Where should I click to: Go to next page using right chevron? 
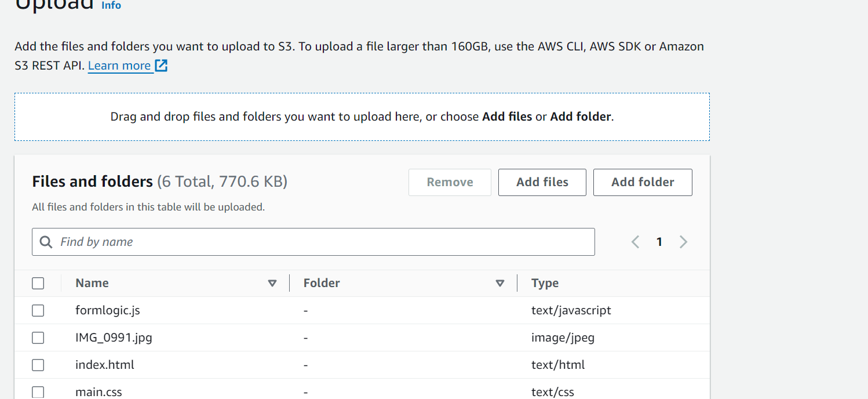point(683,242)
